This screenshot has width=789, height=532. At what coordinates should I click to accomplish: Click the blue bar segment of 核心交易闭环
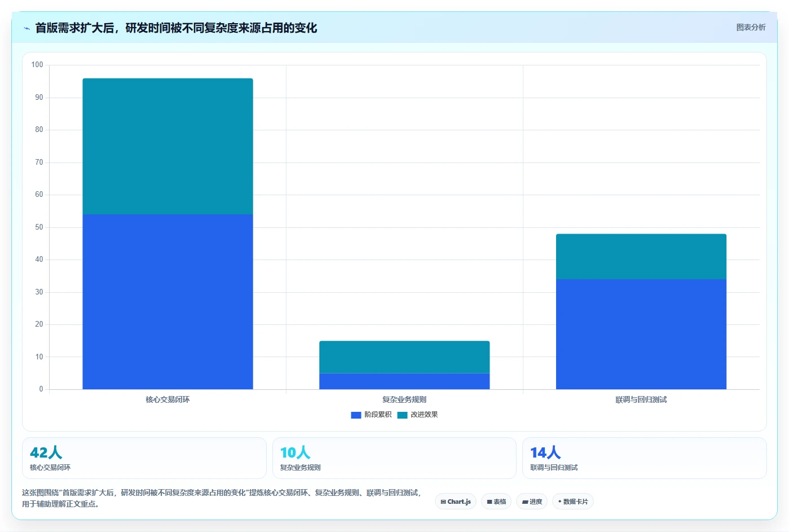[168, 302]
